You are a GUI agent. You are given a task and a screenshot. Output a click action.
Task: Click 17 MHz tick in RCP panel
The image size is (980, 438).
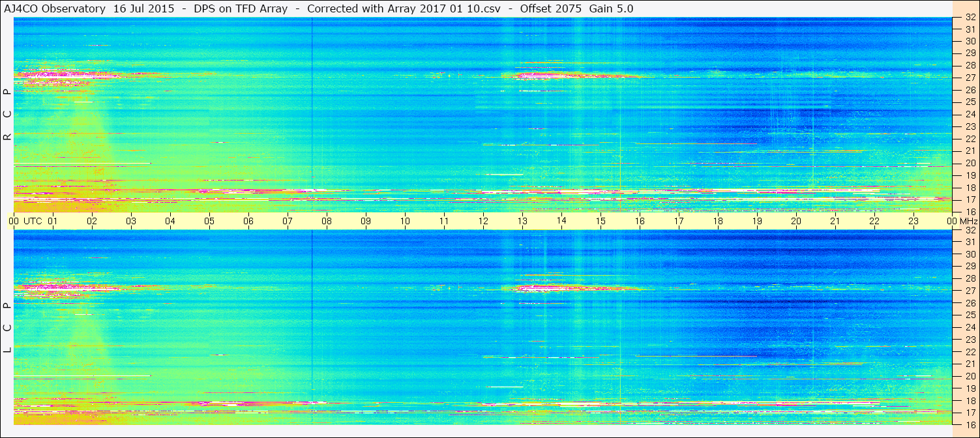point(970,199)
